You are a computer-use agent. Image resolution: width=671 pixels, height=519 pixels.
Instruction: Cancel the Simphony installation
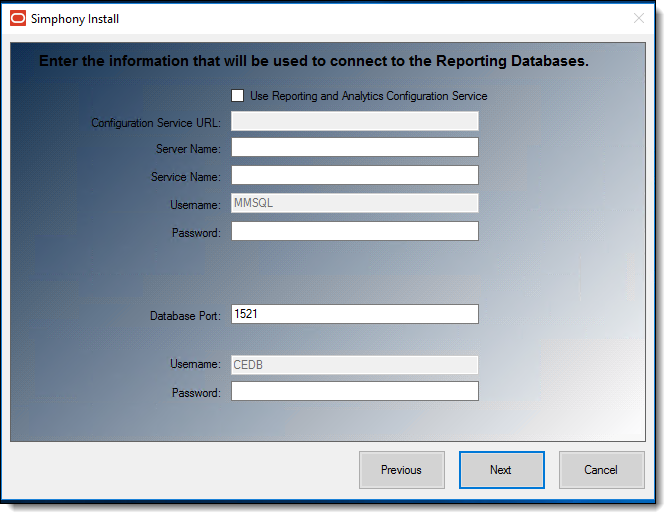602,470
